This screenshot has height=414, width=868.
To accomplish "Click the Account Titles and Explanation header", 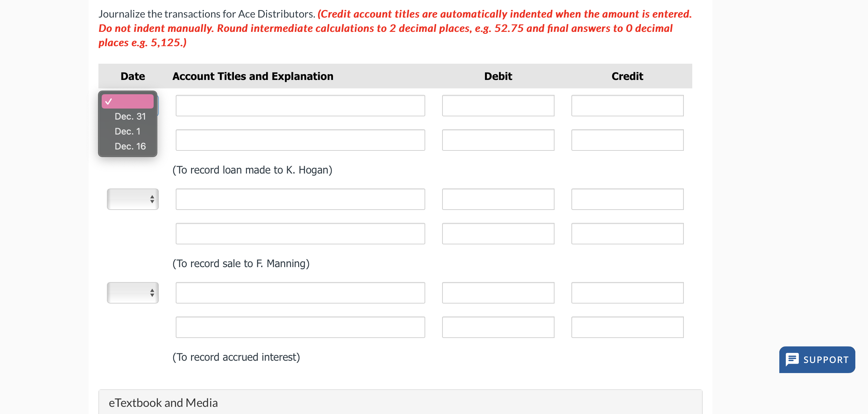I will point(252,76).
